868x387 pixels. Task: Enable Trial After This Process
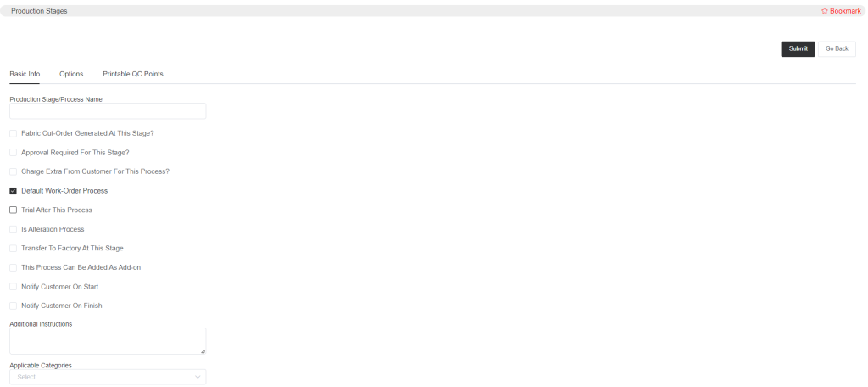(x=14, y=210)
